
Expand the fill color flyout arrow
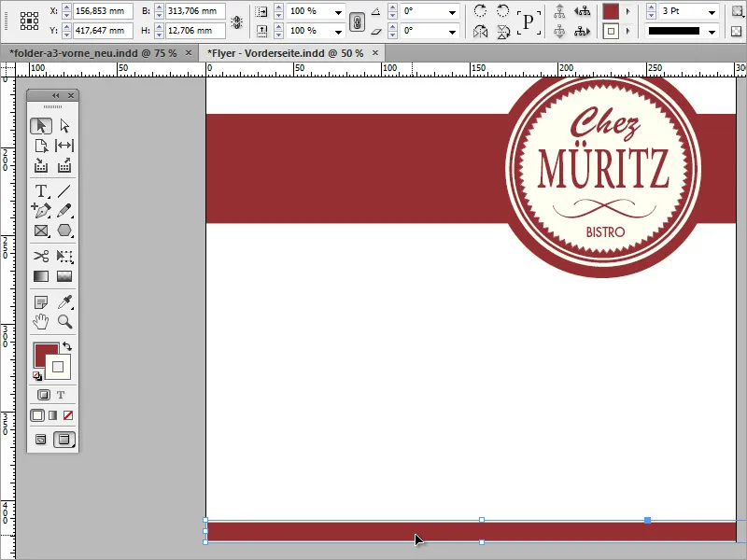(x=627, y=11)
